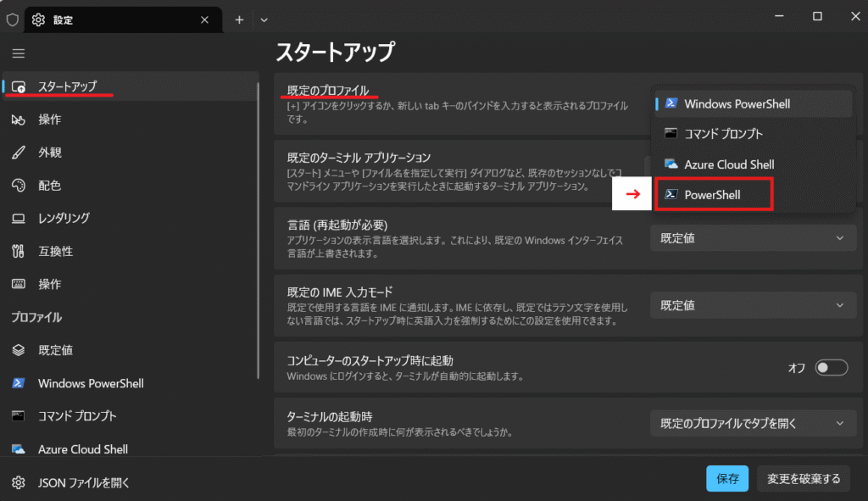Go to レンダリング settings
The height and width of the screenshot is (501, 868).
[x=130, y=218]
